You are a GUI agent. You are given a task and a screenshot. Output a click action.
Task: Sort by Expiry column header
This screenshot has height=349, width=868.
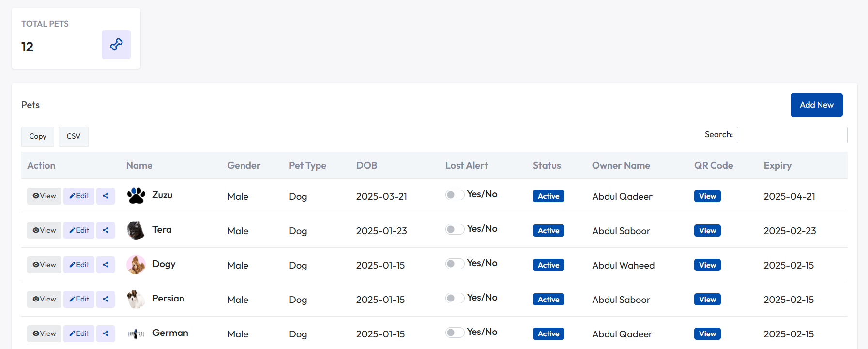(777, 166)
